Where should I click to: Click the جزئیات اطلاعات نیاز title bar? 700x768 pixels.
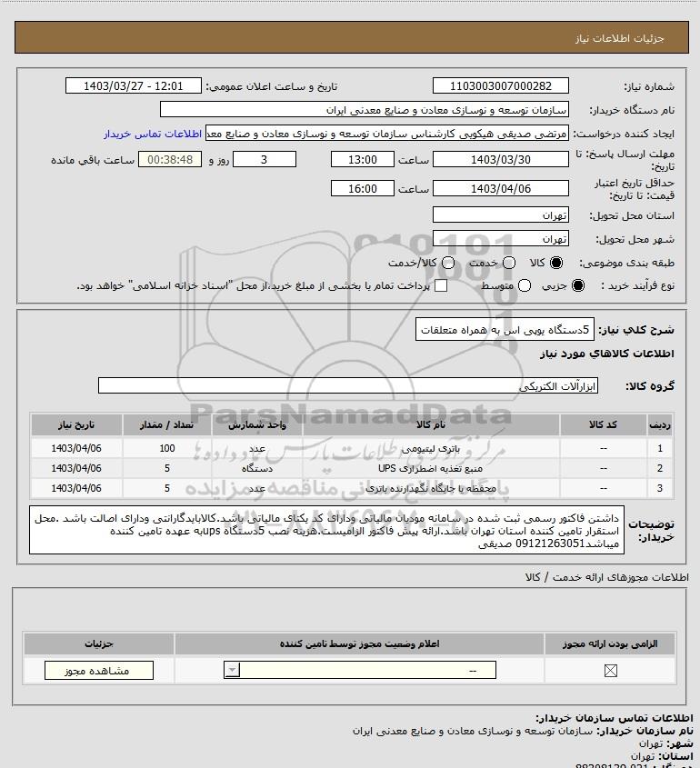pos(352,37)
